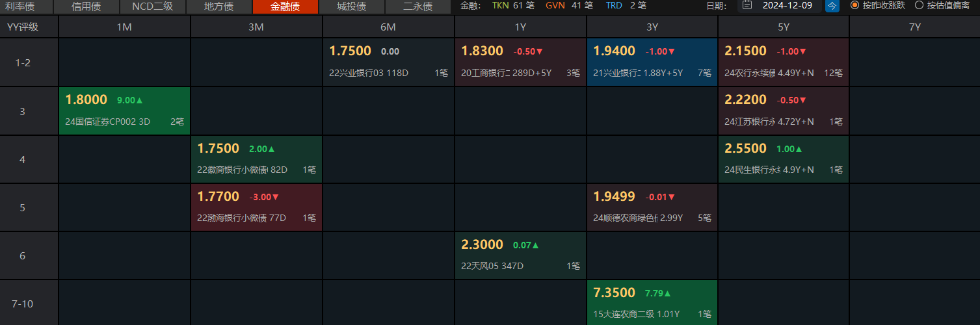Click 15大连农商二级 7.3500 cell
980x325 pixels.
(652, 303)
